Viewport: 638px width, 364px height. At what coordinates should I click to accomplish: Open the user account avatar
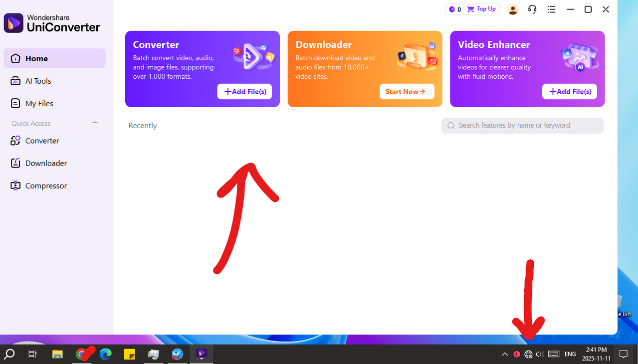click(513, 9)
